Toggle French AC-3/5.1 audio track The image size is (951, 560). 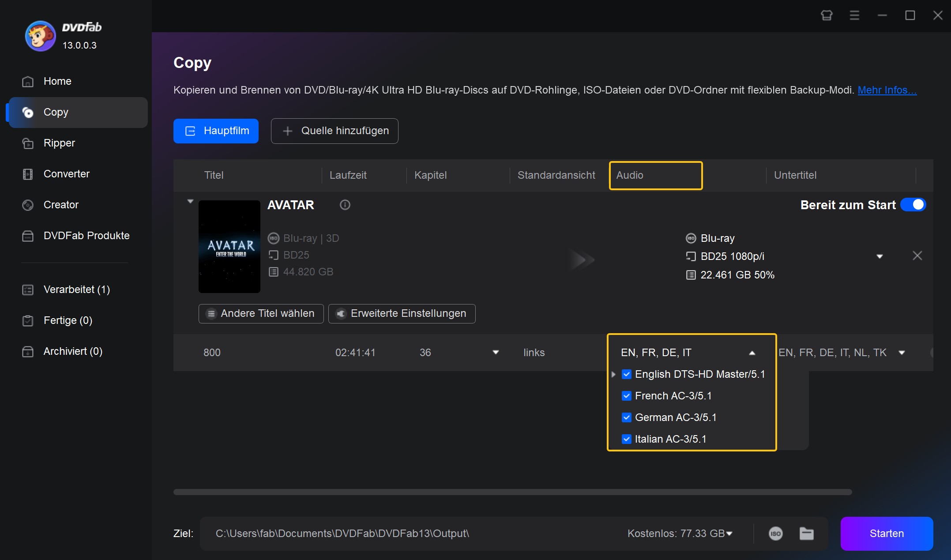pos(627,396)
